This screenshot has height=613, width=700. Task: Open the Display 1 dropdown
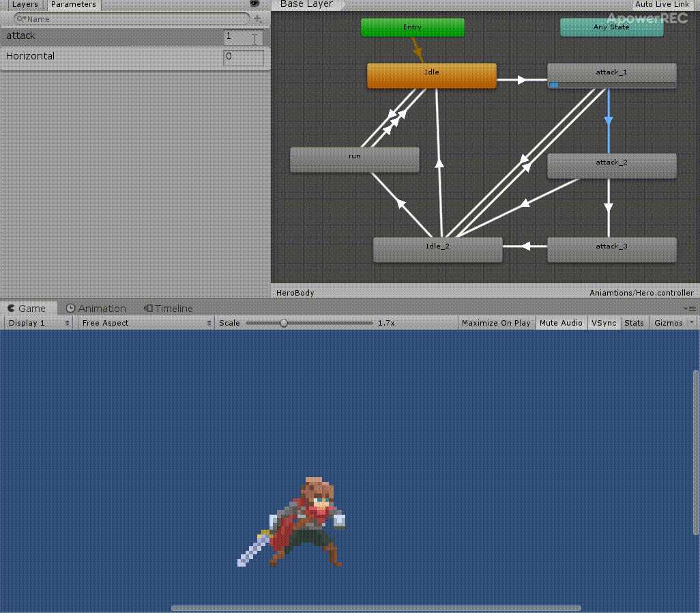point(38,323)
